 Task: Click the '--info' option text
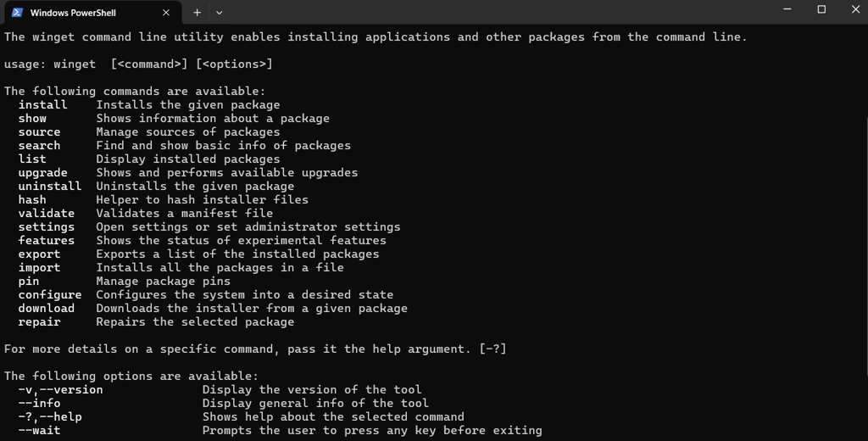[x=39, y=404]
